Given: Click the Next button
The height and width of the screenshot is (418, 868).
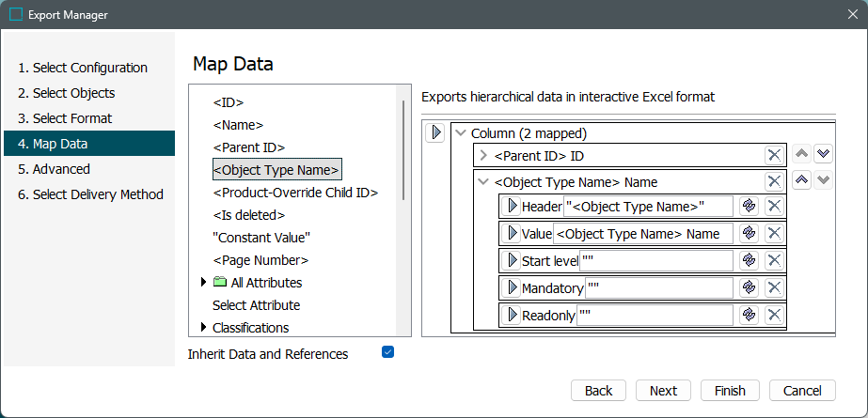Looking at the screenshot, I should tap(662, 391).
